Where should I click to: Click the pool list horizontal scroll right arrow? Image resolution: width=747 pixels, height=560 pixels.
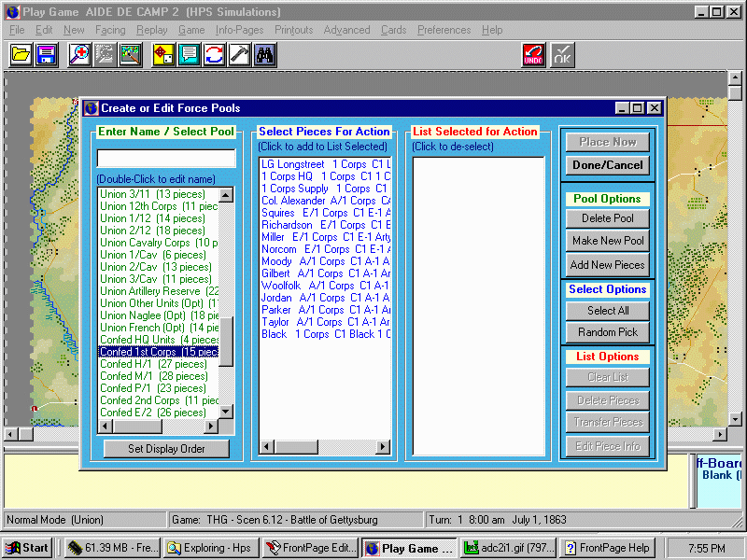click(211, 427)
